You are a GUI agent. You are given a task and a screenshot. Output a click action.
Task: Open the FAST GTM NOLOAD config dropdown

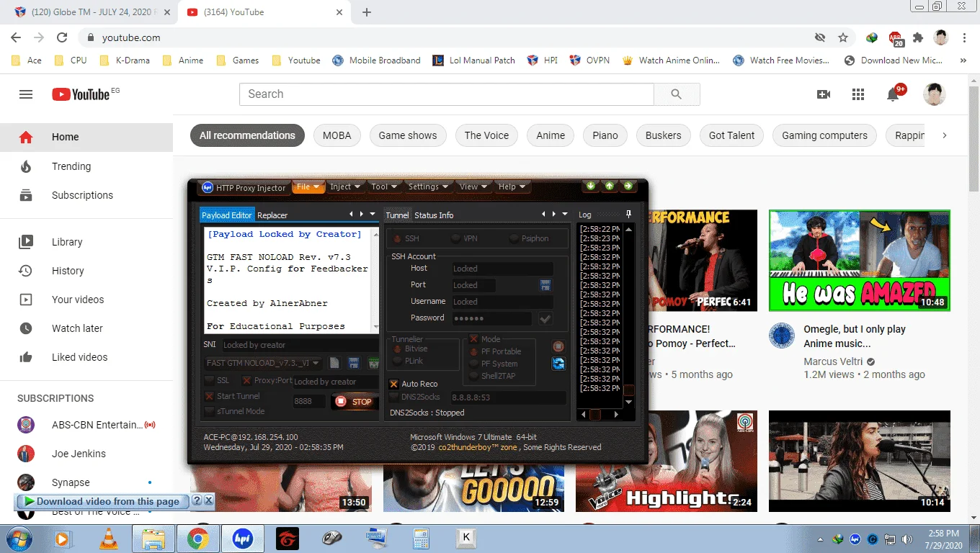(264, 364)
